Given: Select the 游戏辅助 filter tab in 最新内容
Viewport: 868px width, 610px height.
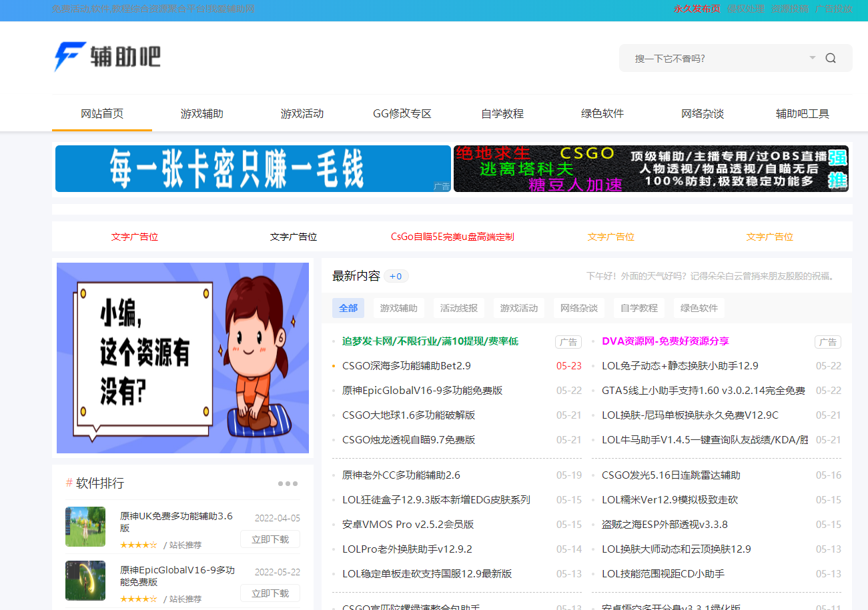Looking at the screenshot, I should (399, 308).
